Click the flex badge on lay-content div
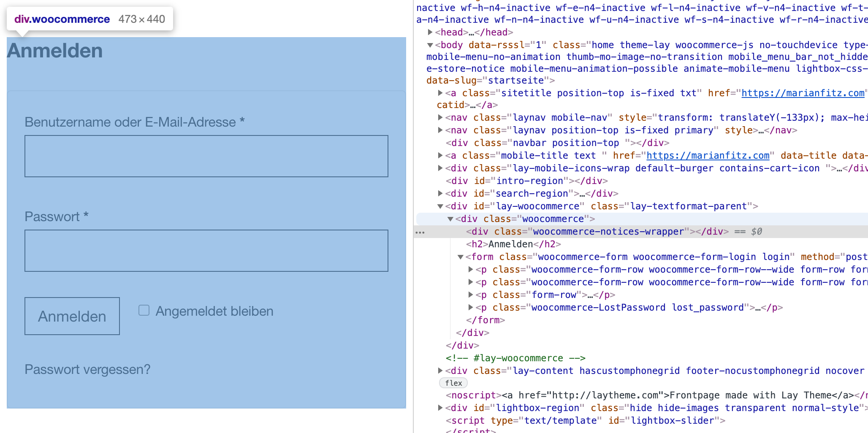This screenshot has width=868, height=433. (453, 383)
